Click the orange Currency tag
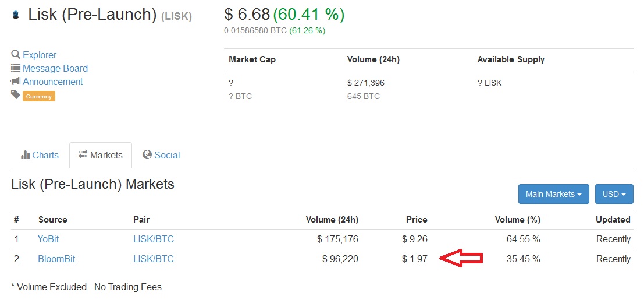 [38, 97]
